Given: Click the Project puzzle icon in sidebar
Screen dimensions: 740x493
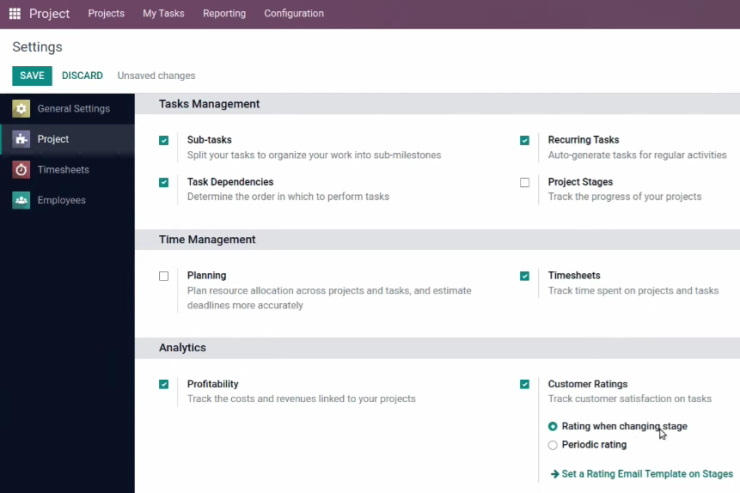Looking at the screenshot, I should click(x=21, y=139).
